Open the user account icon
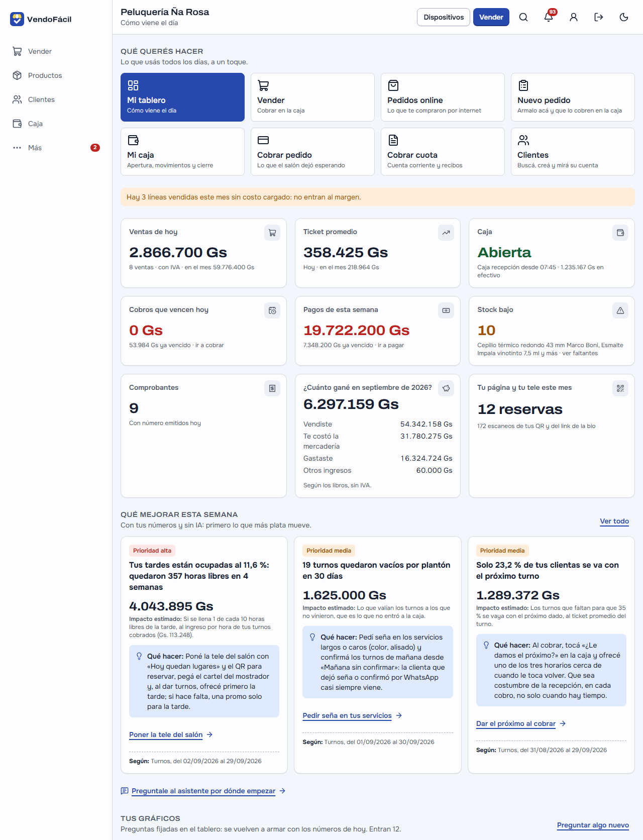The image size is (643, 840). (574, 17)
